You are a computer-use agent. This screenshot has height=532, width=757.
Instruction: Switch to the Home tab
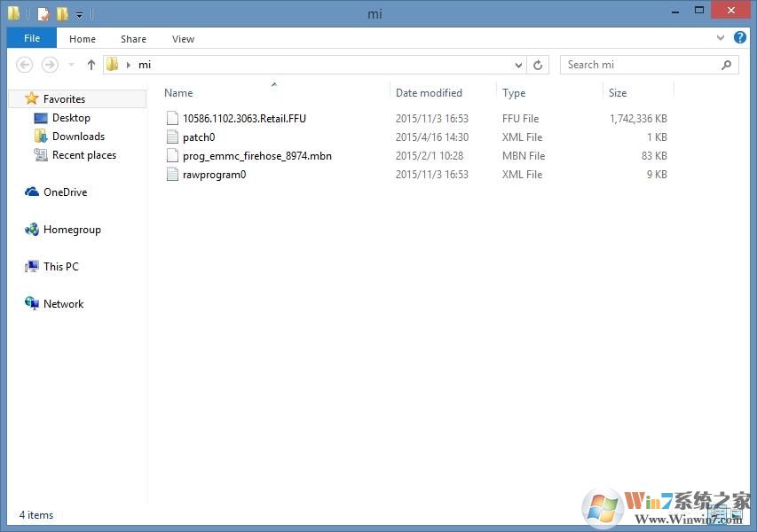83,39
